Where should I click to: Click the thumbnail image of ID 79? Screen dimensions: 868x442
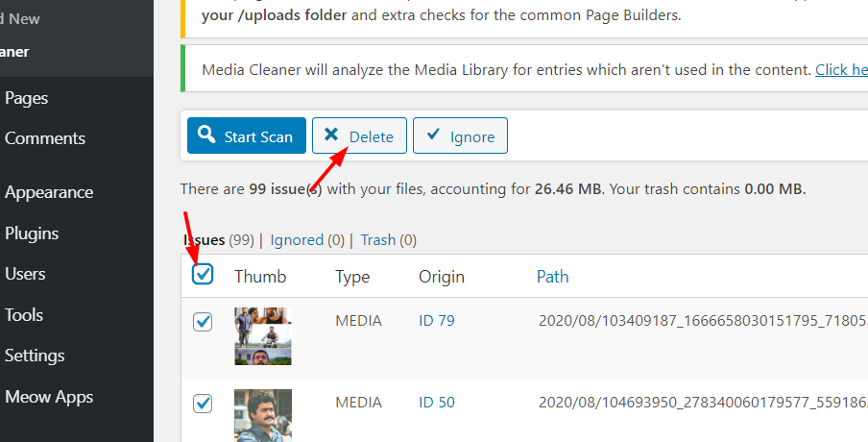click(263, 336)
